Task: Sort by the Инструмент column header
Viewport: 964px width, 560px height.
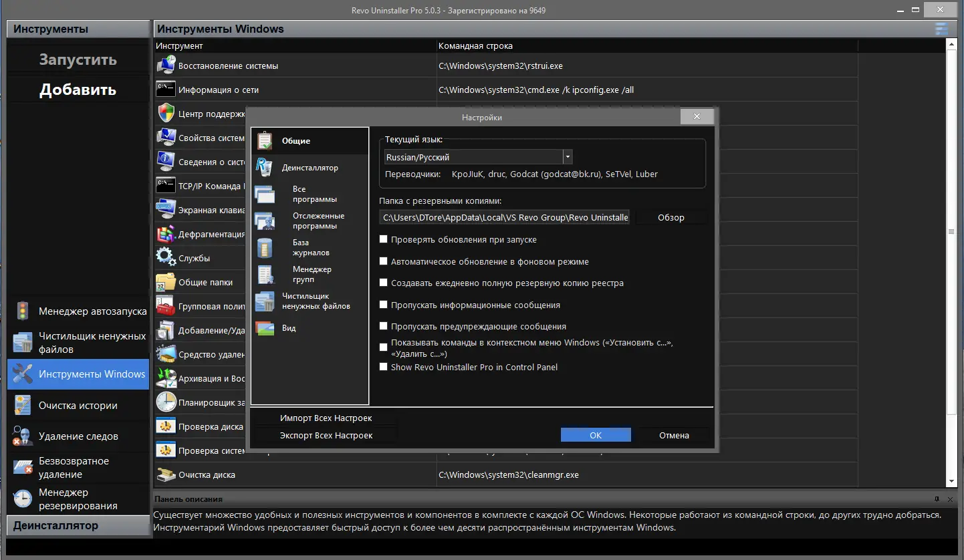Action: 295,46
